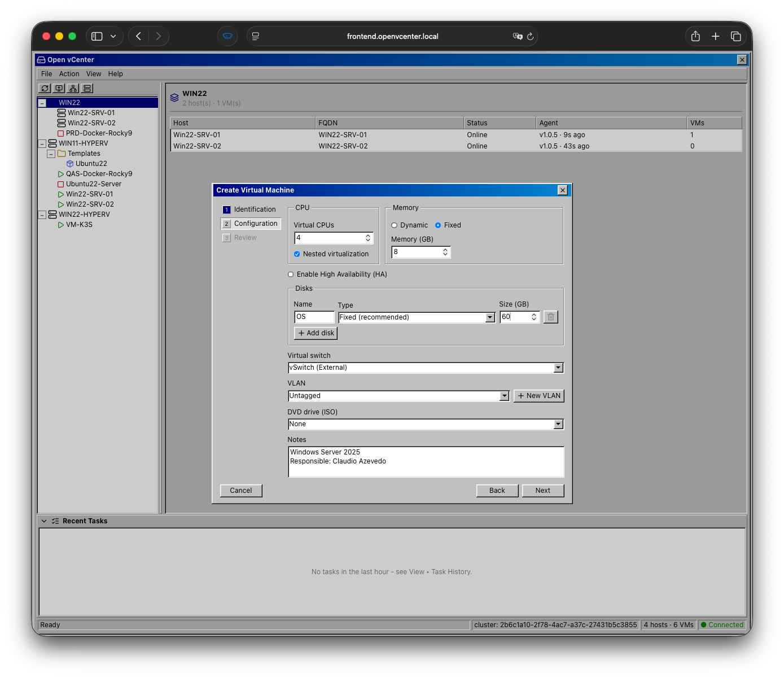Click the Agent column header
The height and width of the screenshot is (678, 784).
(611, 123)
